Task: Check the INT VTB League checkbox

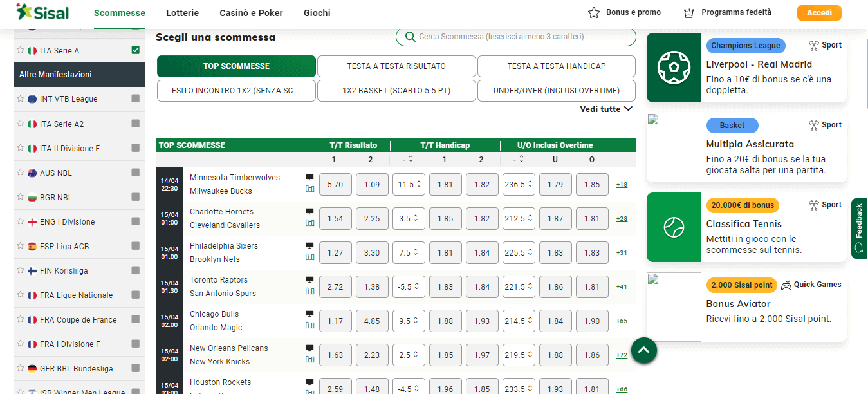Action: [135, 99]
